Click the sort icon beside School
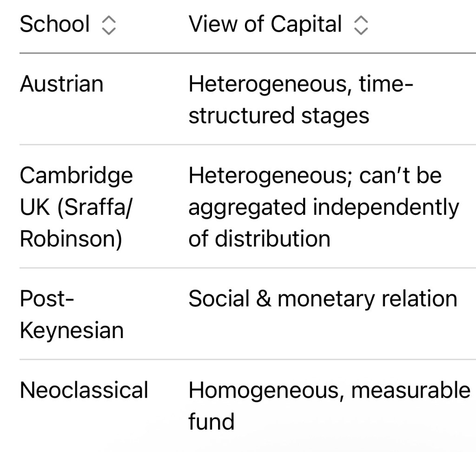476x452 pixels. tap(108, 25)
